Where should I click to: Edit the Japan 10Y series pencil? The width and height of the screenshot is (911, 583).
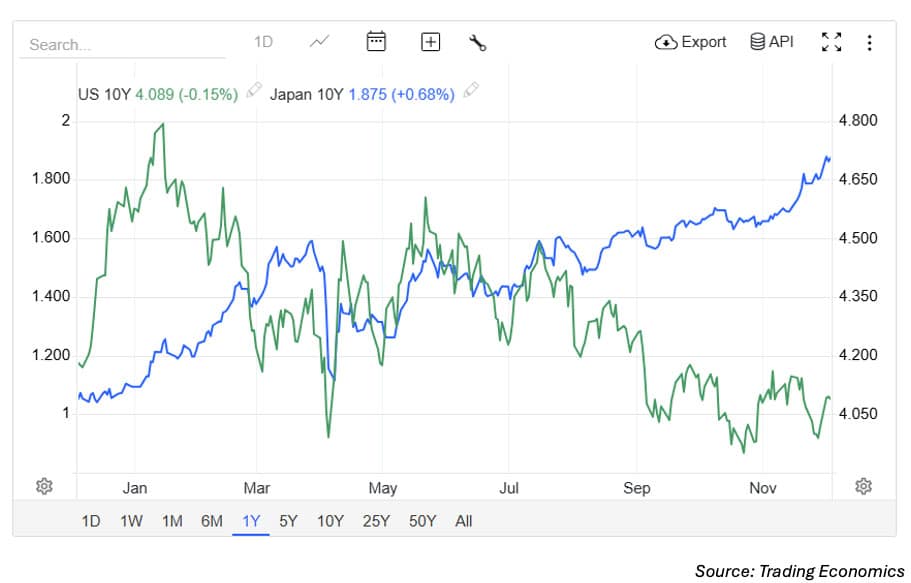coord(470,92)
